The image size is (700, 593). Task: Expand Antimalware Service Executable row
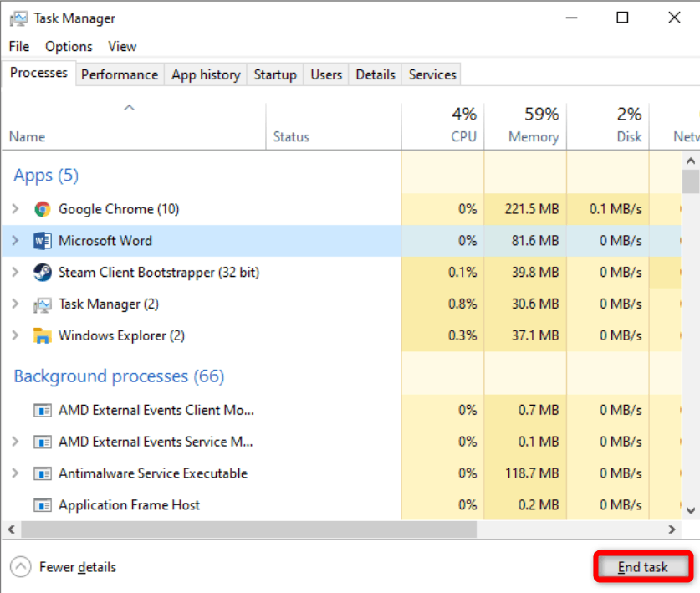coord(15,473)
